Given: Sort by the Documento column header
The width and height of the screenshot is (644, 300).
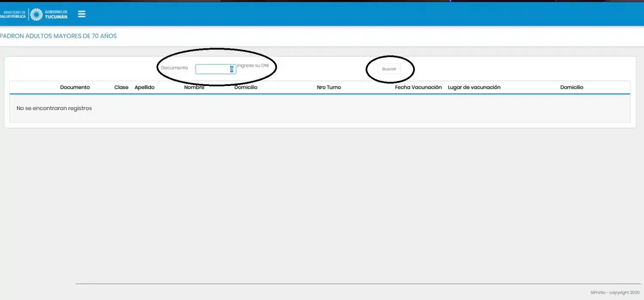Looking at the screenshot, I should click(x=75, y=87).
